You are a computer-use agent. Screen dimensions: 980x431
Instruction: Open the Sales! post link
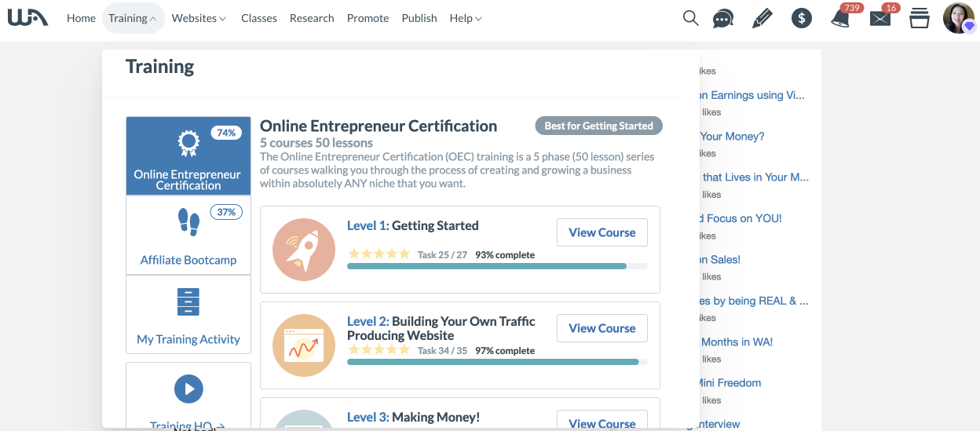pos(720,259)
